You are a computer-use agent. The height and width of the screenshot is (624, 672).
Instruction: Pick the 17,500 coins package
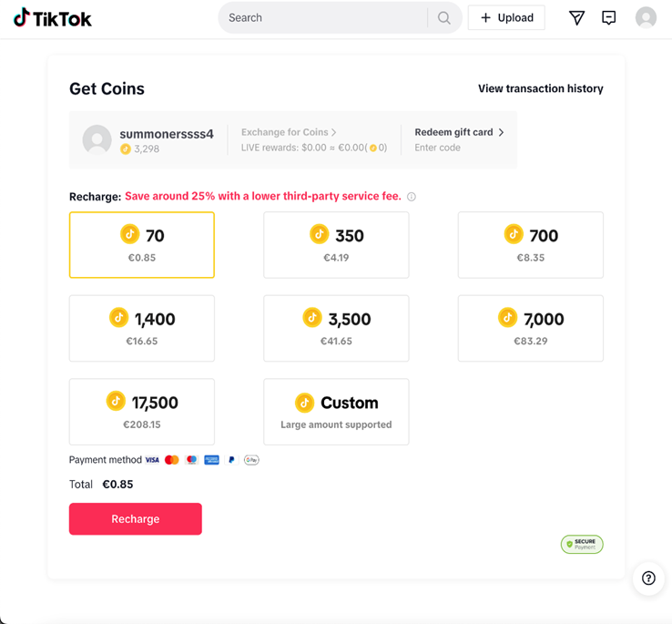pos(142,412)
